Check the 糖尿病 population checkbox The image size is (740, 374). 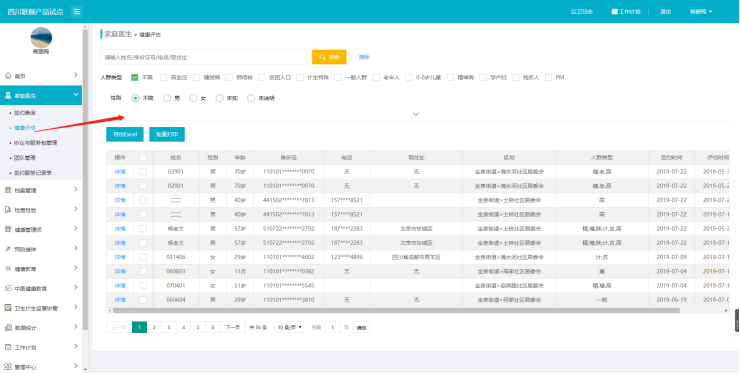click(x=196, y=77)
